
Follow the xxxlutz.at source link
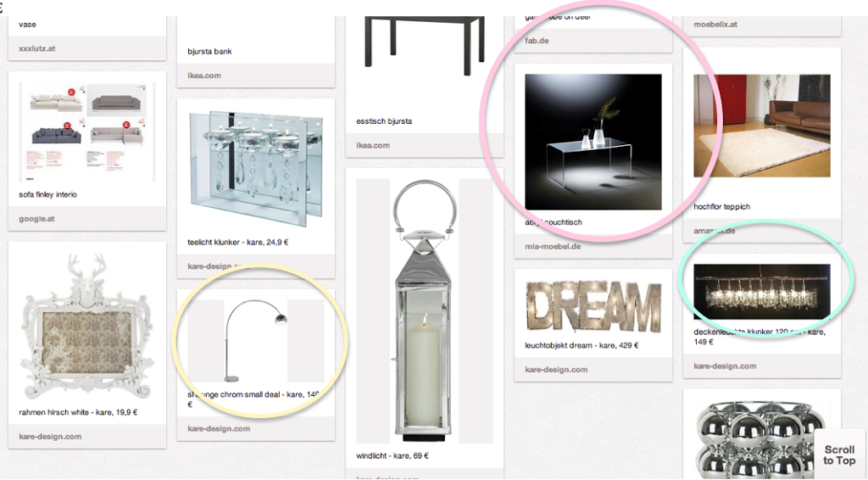(37, 48)
